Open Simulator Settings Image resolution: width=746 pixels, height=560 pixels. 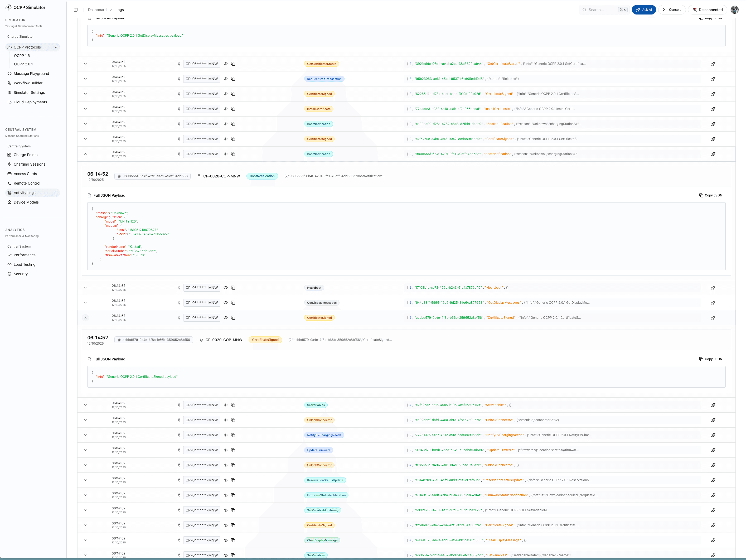click(x=29, y=93)
